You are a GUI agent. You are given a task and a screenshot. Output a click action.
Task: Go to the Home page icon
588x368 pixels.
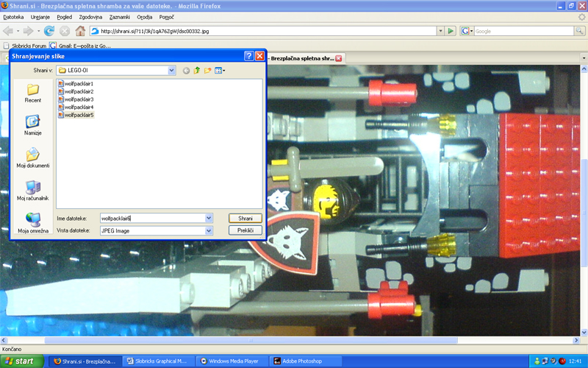(80, 31)
